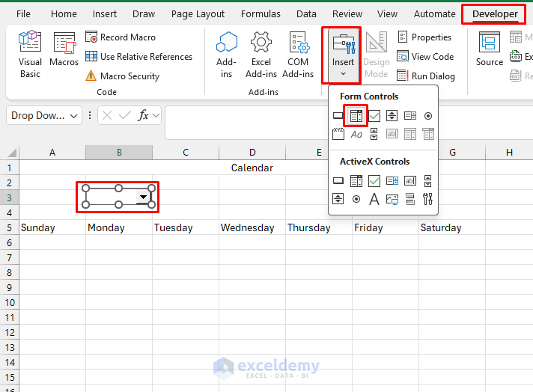
Task: Expand the Name Box dropdown
Action: coord(74,116)
